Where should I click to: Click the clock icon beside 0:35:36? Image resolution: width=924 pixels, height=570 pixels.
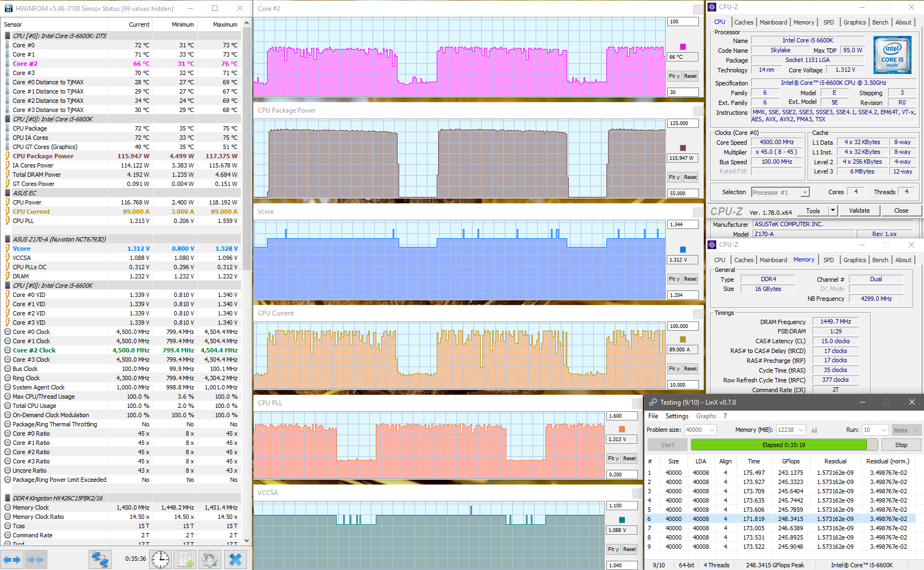coord(160,559)
